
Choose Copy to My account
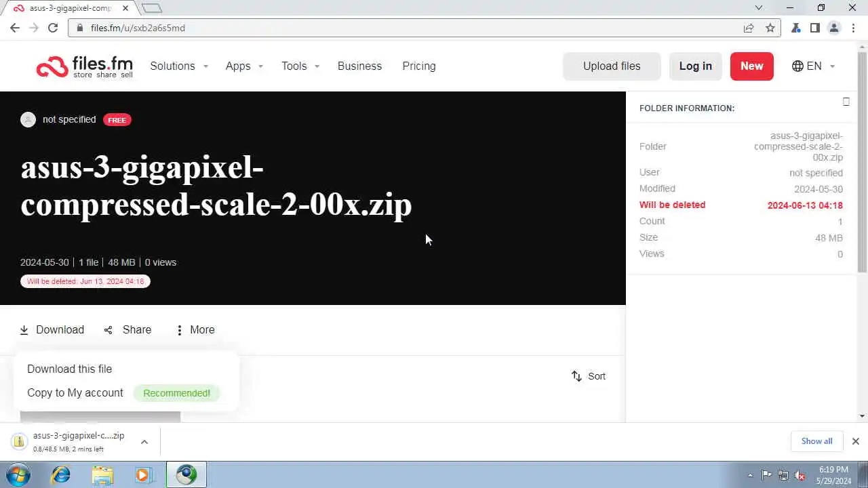75,392
